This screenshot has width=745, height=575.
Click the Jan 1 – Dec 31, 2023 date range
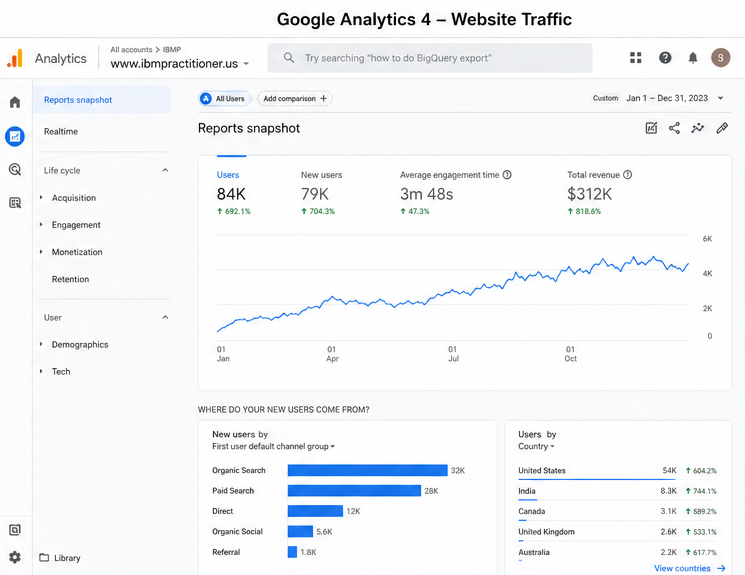click(x=667, y=98)
